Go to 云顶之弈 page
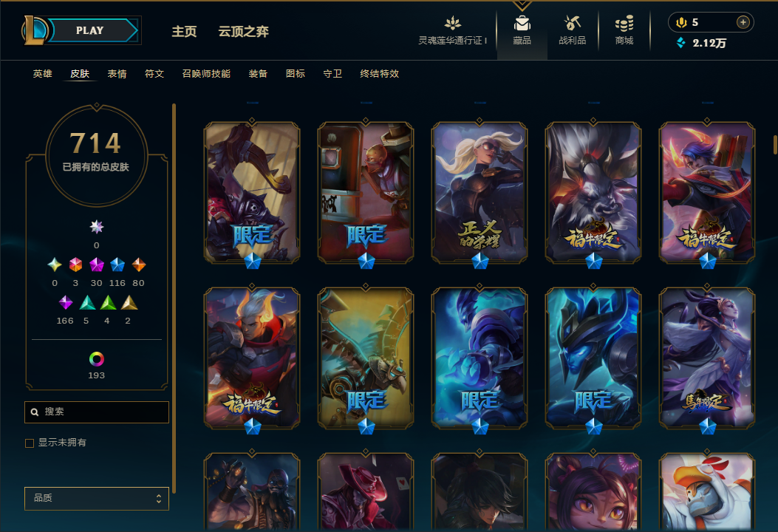The image size is (778, 532). (x=244, y=31)
